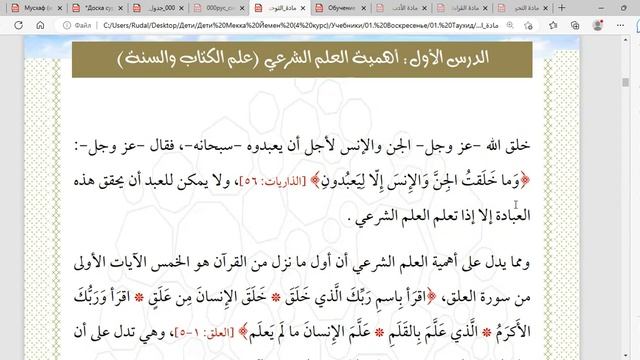
Task: Open the user profile avatar
Action: coord(598,25)
